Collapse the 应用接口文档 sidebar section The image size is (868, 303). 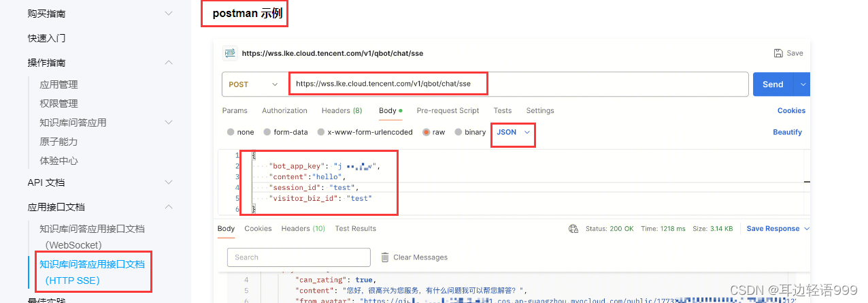coord(169,207)
